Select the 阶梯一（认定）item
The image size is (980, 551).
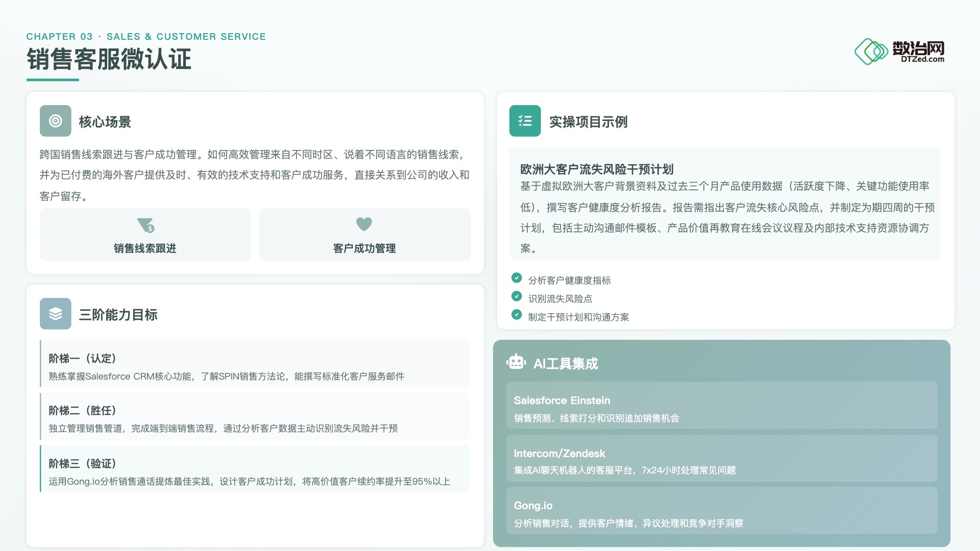click(x=255, y=364)
